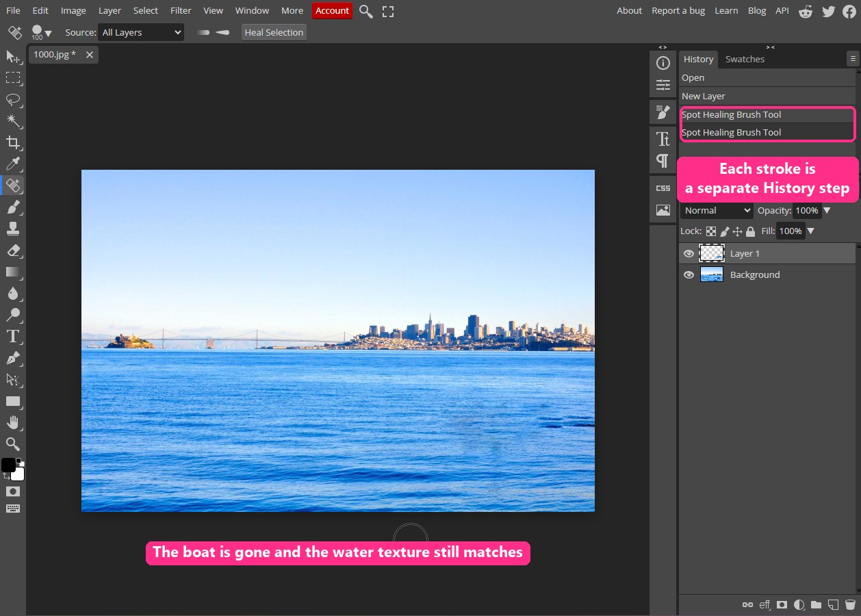Click the red Account button

coord(332,10)
